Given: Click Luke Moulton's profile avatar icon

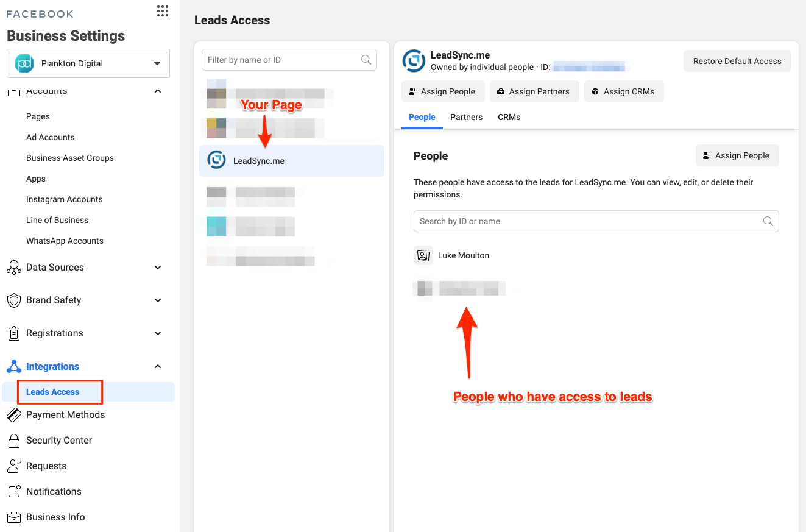Looking at the screenshot, I should (x=423, y=255).
